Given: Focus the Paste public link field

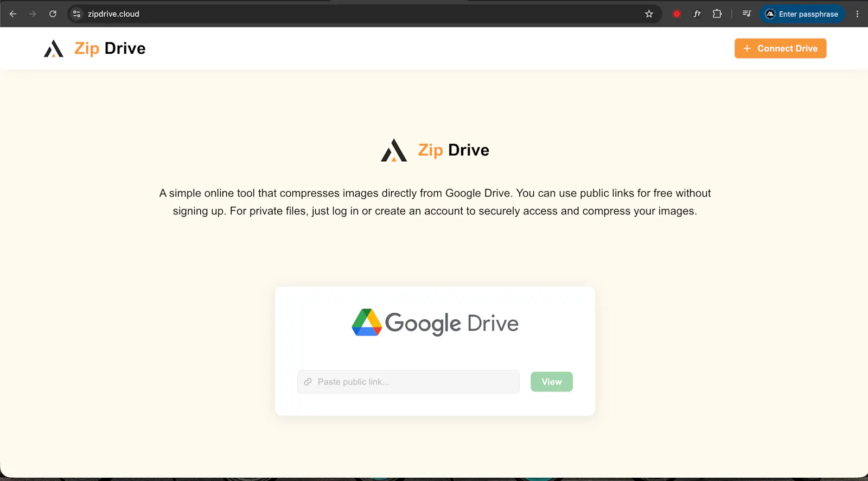Looking at the screenshot, I should coord(408,382).
